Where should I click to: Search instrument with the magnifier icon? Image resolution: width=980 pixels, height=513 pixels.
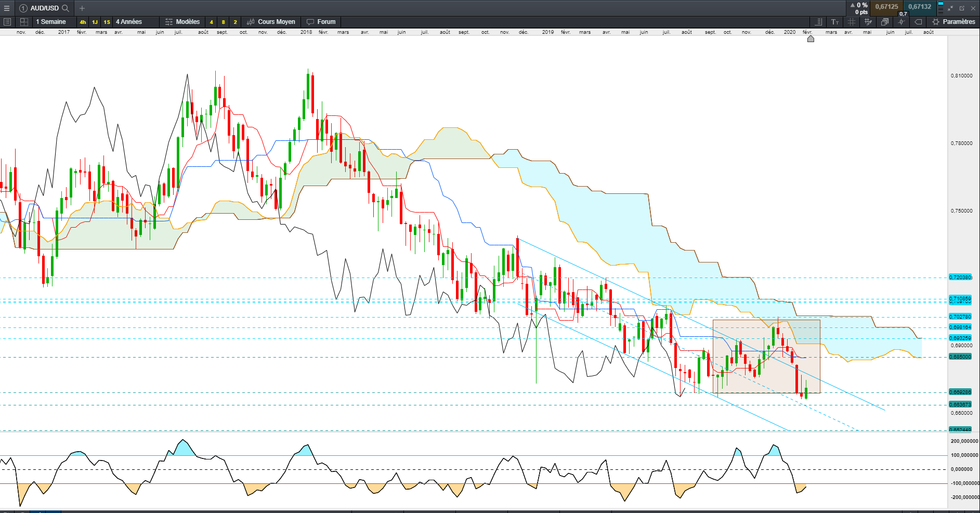(66, 8)
